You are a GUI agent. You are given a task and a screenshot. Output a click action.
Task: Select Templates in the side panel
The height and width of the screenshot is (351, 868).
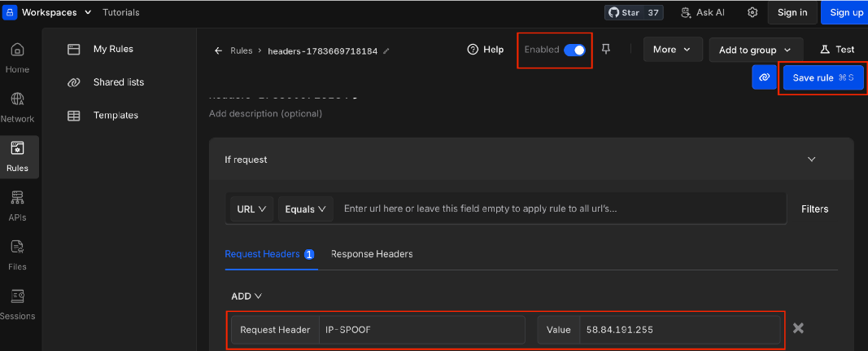point(116,116)
